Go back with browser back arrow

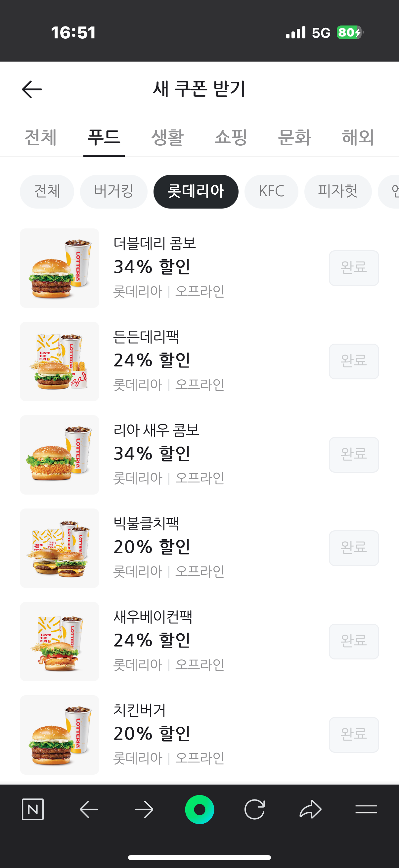coord(89,809)
